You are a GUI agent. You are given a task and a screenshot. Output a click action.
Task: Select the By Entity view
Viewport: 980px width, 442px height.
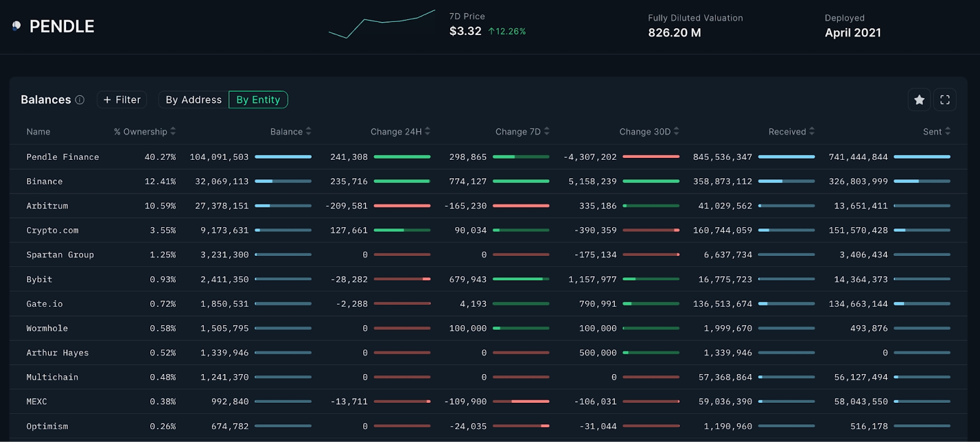(x=258, y=100)
